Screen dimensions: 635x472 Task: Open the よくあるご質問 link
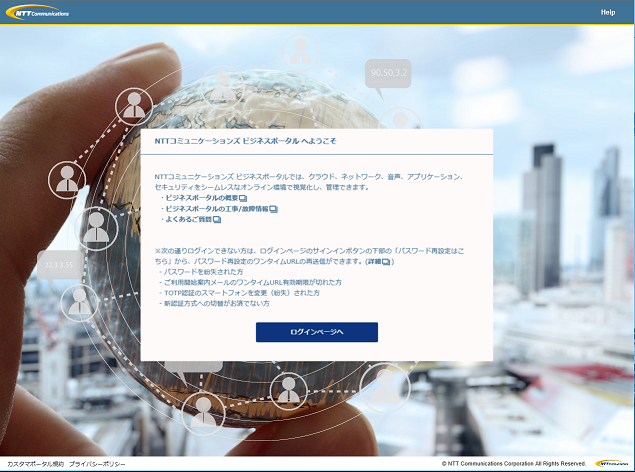click(189, 219)
